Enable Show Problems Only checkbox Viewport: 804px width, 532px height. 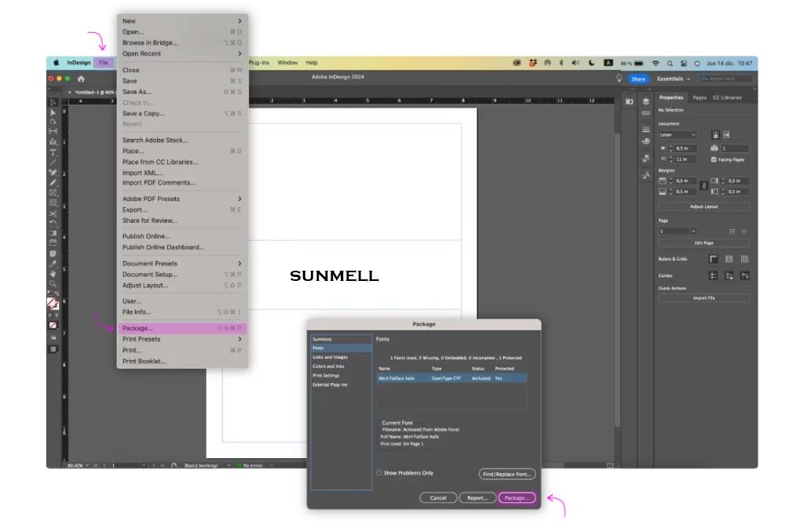pyautogui.click(x=379, y=473)
